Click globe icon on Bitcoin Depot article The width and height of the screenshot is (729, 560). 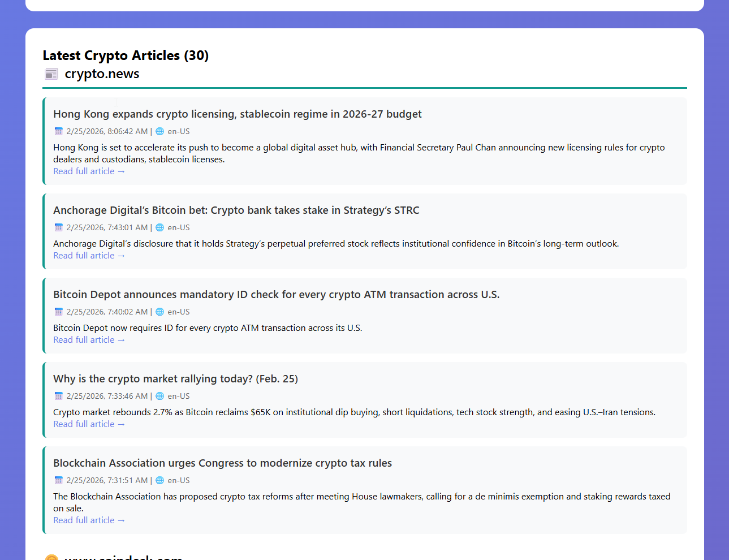click(160, 312)
